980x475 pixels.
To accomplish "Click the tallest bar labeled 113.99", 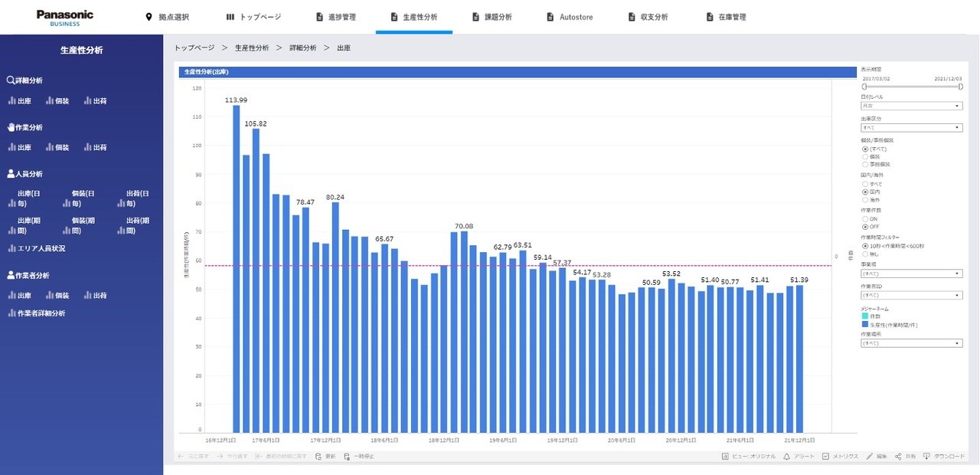I will 237,268.
